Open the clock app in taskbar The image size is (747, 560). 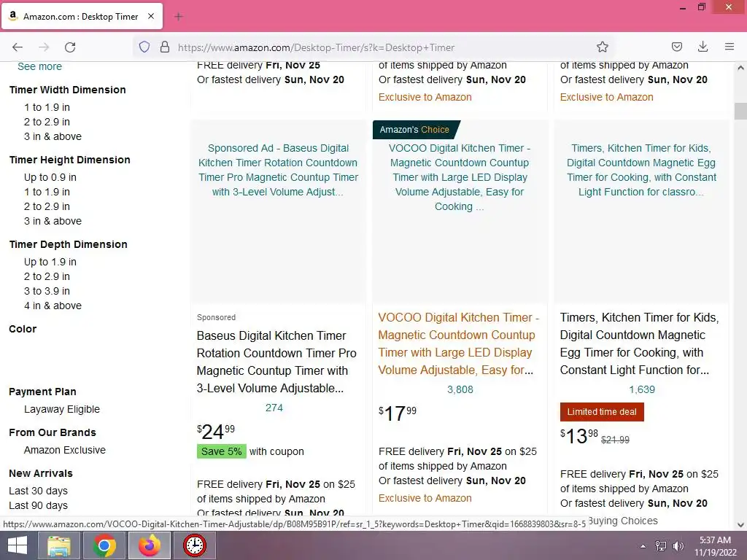pos(195,545)
